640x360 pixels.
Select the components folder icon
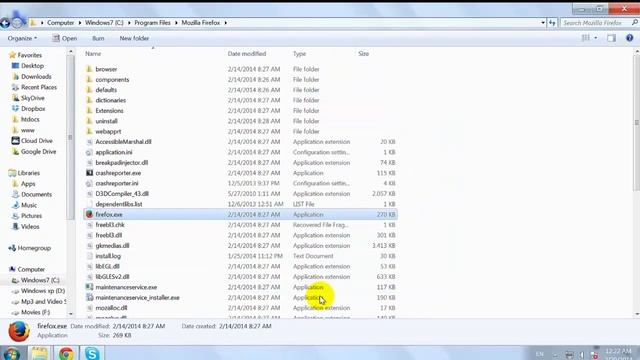pyautogui.click(x=89, y=80)
